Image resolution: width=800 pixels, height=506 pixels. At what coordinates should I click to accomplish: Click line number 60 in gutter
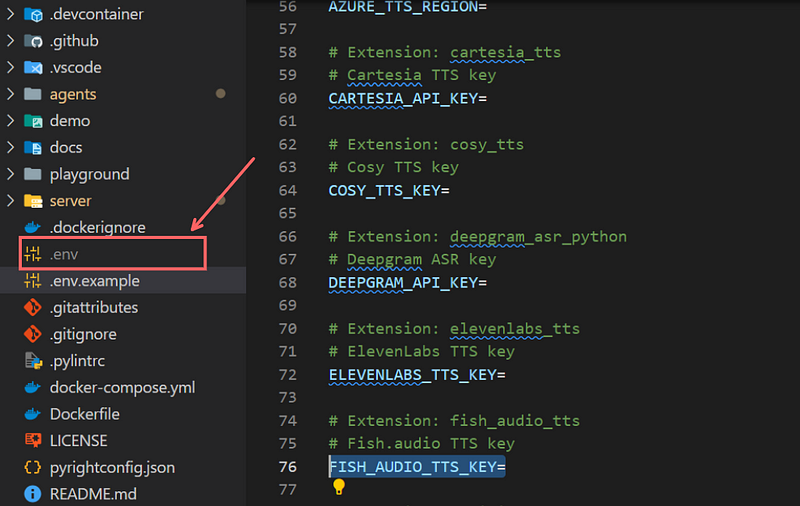pyautogui.click(x=288, y=98)
